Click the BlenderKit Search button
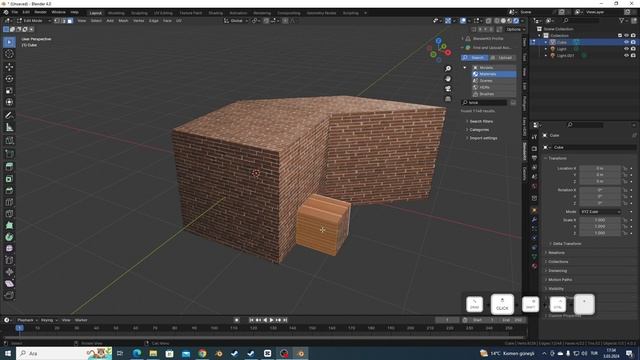The height and width of the screenshot is (360, 640). pos(474,58)
